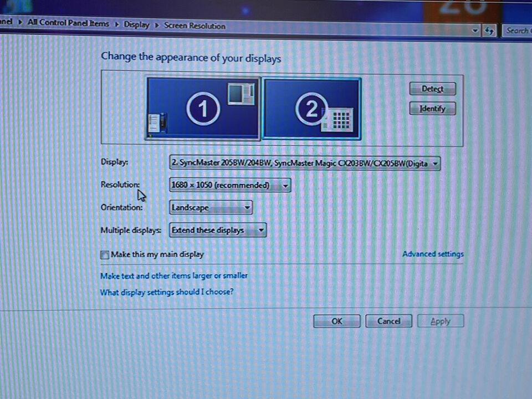The width and height of the screenshot is (532, 399).
Task: Open 'Make text and other items larger or smaller'
Action: pyautogui.click(x=173, y=275)
